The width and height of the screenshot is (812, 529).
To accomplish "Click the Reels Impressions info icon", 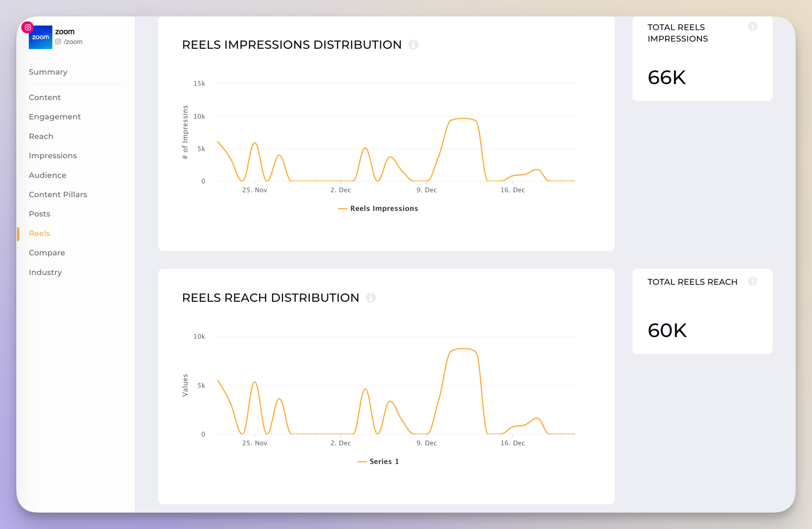I will (414, 45).
